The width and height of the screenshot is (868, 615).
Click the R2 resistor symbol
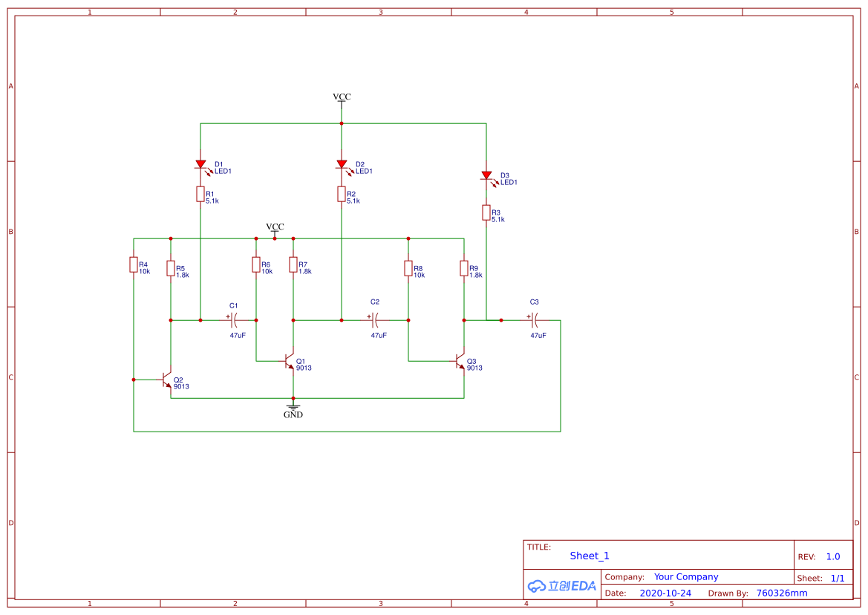(342, 195)
